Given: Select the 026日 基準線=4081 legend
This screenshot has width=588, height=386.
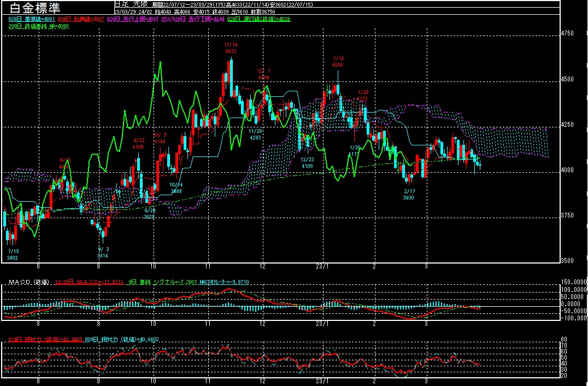Looking at the screenshot, I should 32,19.
